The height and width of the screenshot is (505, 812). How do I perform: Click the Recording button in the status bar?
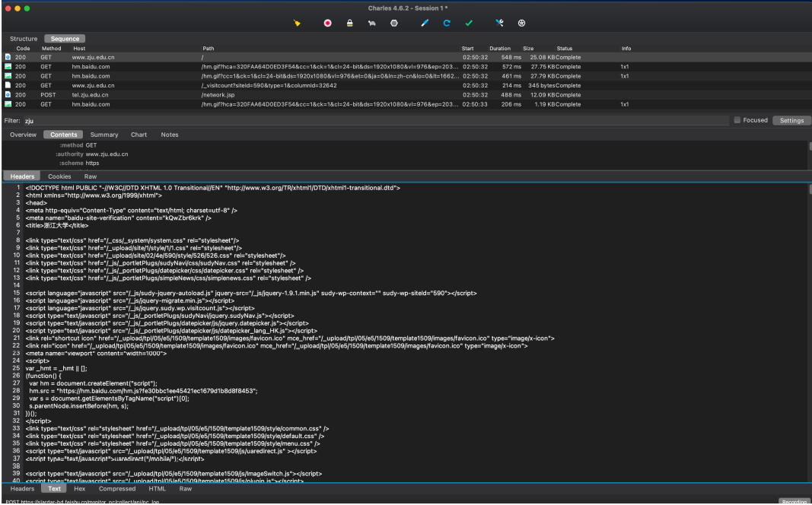[794, 501]
